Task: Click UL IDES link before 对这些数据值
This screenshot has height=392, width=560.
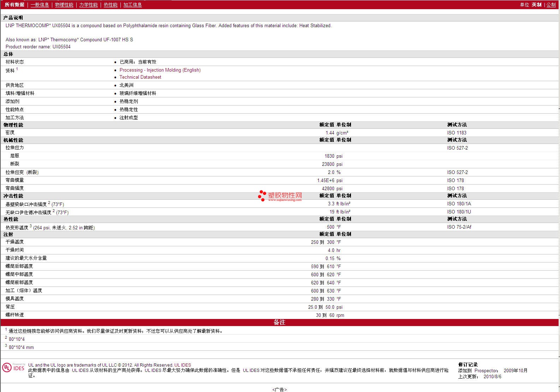Action: pyautogui.click(x=251, y=370)
